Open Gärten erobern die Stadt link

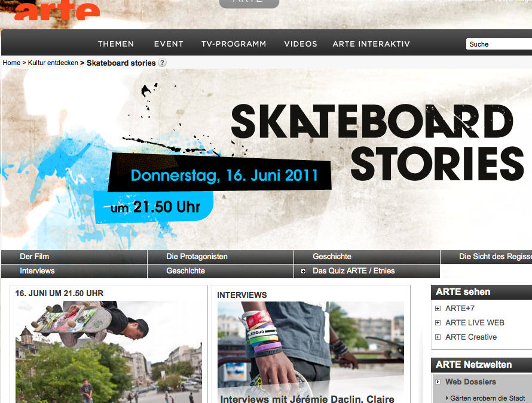pyautogui.click(x=488, y=398)
